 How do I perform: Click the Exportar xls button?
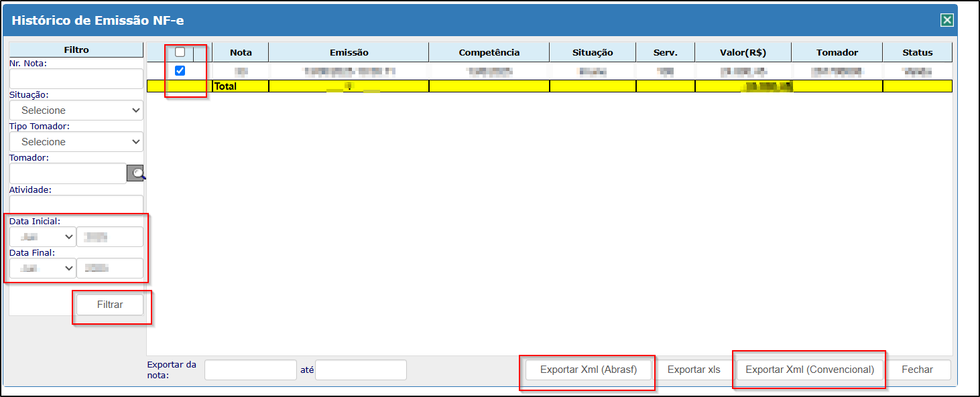[x=694, y=370]
